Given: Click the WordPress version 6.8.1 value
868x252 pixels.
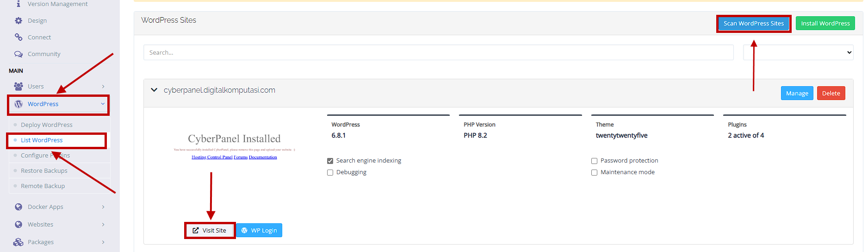Looking at the screenshot, I should [339, 135].
